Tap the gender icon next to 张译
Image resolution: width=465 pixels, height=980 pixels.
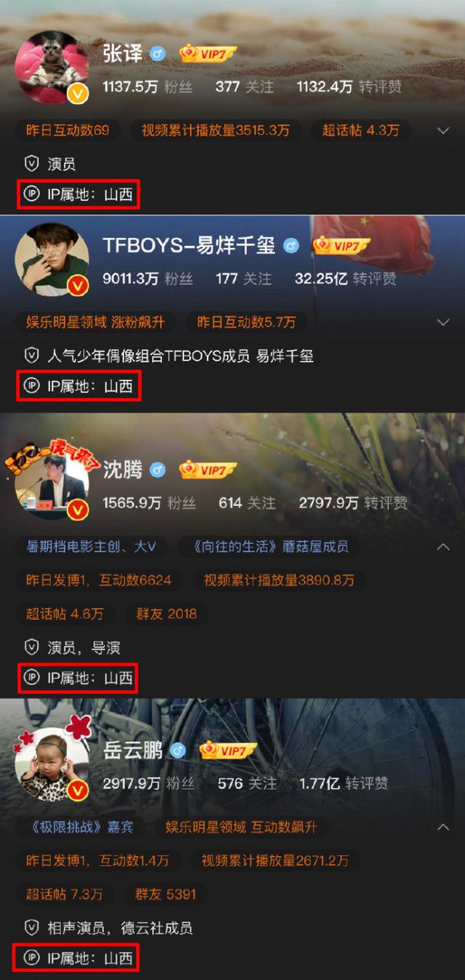158,54
